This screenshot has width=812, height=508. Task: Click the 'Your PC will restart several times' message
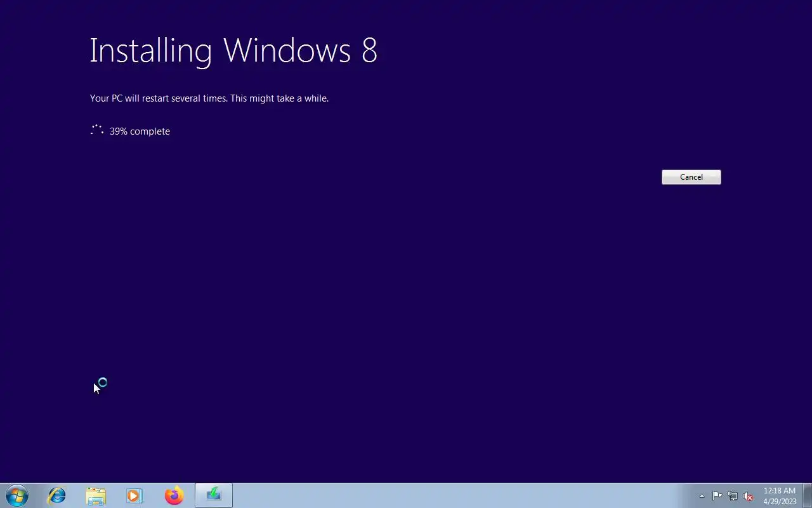(209, 98)
